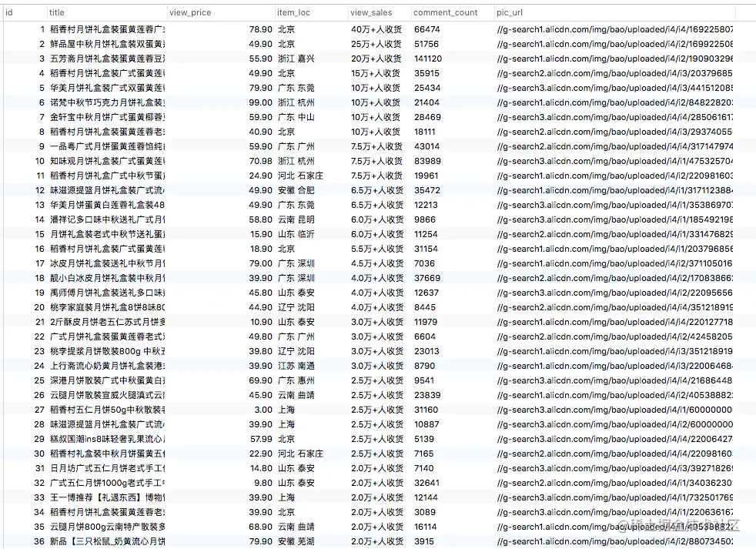Screen dimensions: 756x549
Task: Click the 云南 昆明 location cell
Action: pos(296,219)
